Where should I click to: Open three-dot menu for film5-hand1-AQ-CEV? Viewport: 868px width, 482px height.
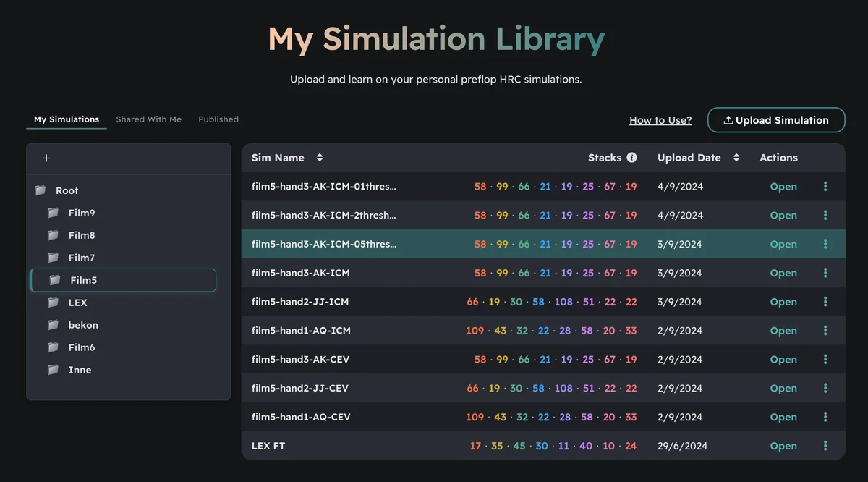click(825, 417)
